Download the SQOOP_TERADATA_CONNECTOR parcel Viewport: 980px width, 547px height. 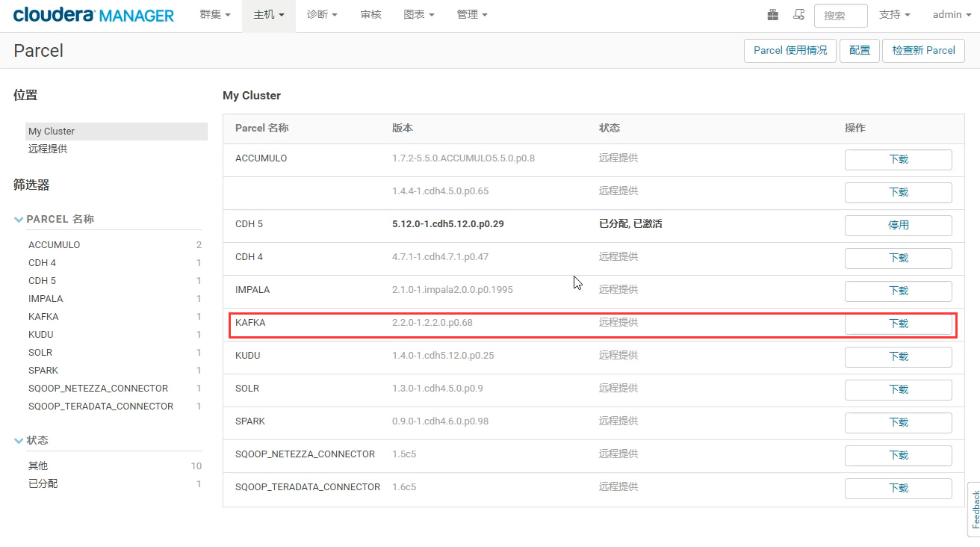(x=898, y=489)
